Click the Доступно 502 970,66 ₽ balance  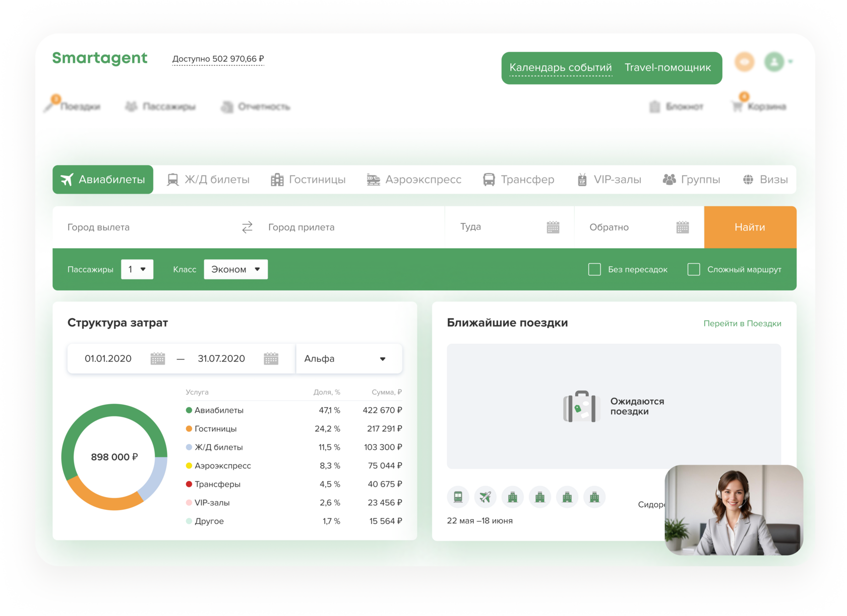pos(218,59)
